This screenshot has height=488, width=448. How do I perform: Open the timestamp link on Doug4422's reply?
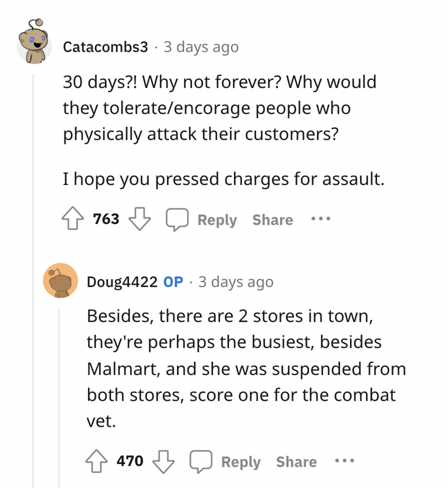coord(235,282)
